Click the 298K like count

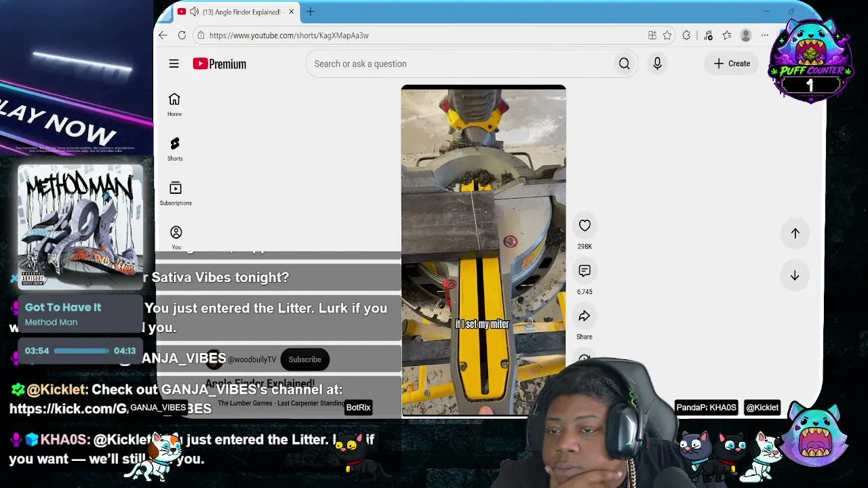pos(585,247)
